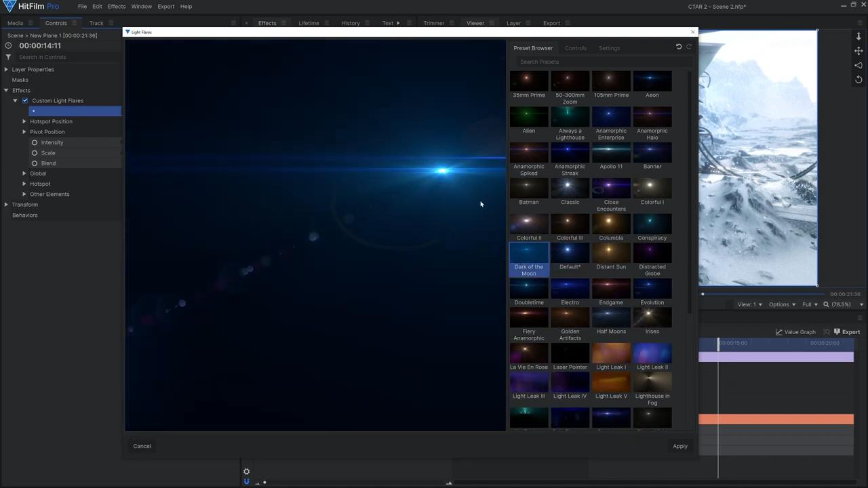The width and height of the screenshot is (868, 488).
Task: Open the panel menu icon beside the Track tab
Action: [112, 23]
